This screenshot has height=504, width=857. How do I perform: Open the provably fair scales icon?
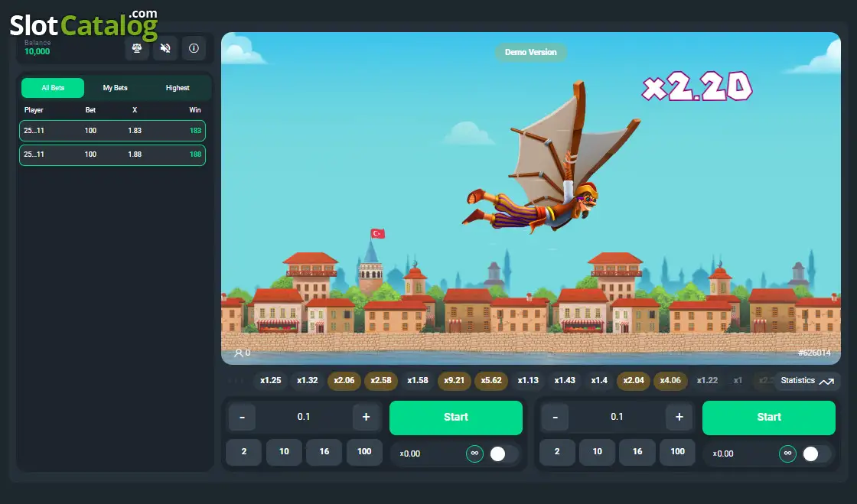tap(137, 48)
